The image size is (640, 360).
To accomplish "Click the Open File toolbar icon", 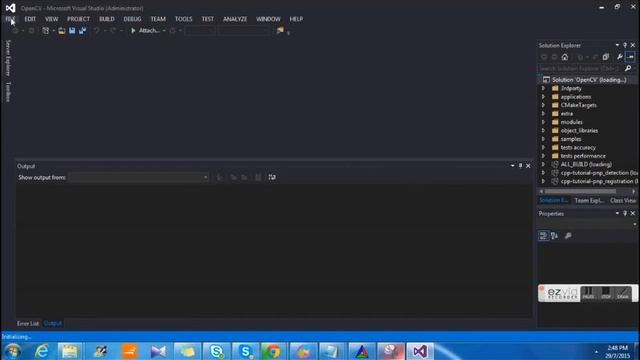I will click(x=62, y=31).
